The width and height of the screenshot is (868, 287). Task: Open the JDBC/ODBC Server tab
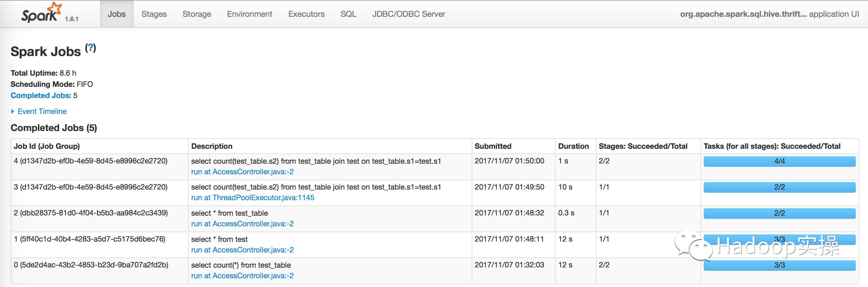(409, 14)
